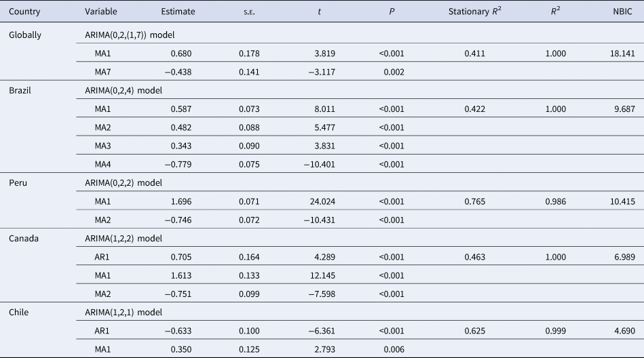The image size is (644, 358).
Task: Click the Variable column header
Action: [101, 12]
